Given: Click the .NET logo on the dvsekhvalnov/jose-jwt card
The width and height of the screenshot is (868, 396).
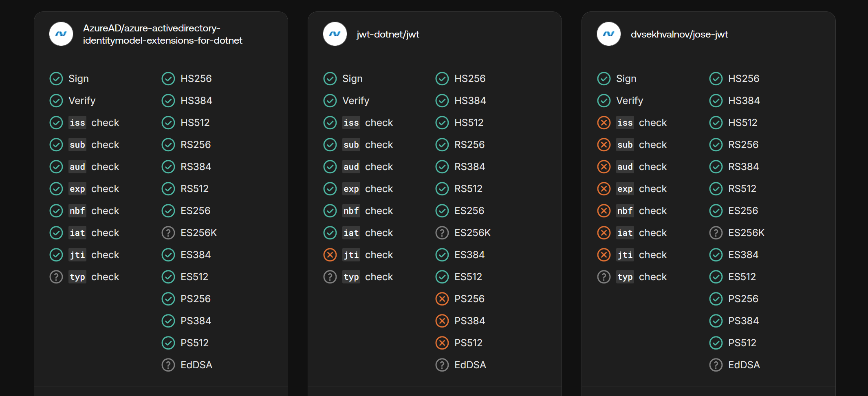Looking at the screenshot, I should pos(609,34).
